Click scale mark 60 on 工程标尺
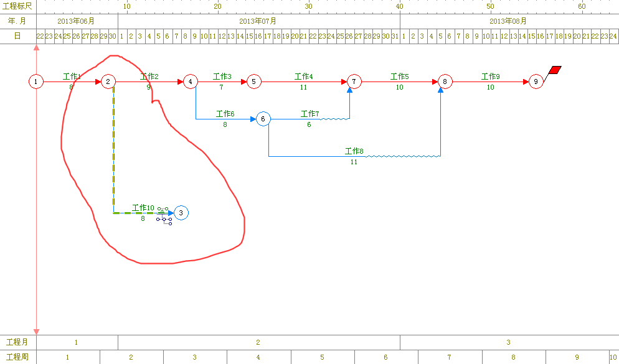619x364 pixels. (582, 6)
